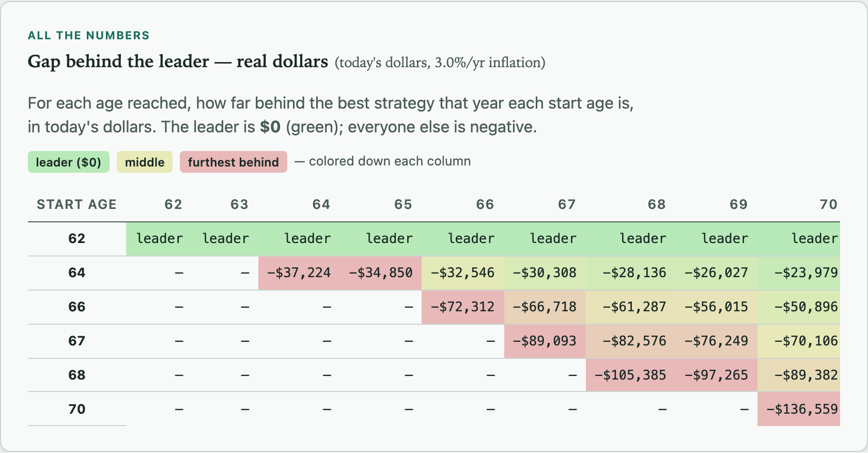
Task: Click the -$61,287 cell
Action: (x=631, y=307)
